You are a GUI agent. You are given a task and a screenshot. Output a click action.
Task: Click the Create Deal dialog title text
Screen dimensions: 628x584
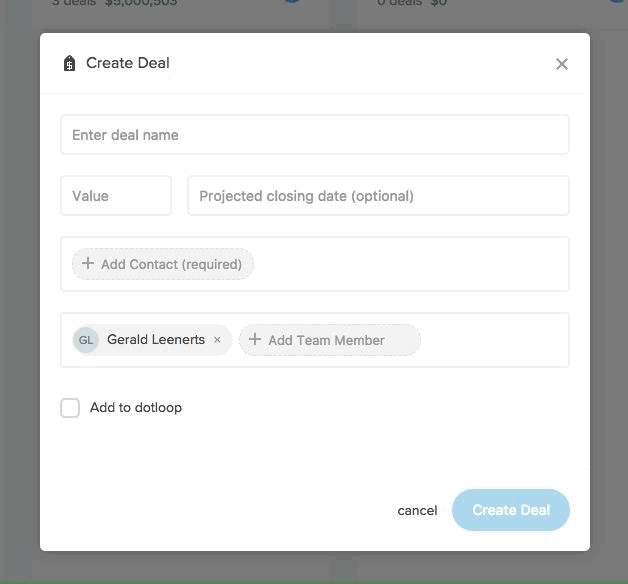pyautogui.click(x=128, y=63)
